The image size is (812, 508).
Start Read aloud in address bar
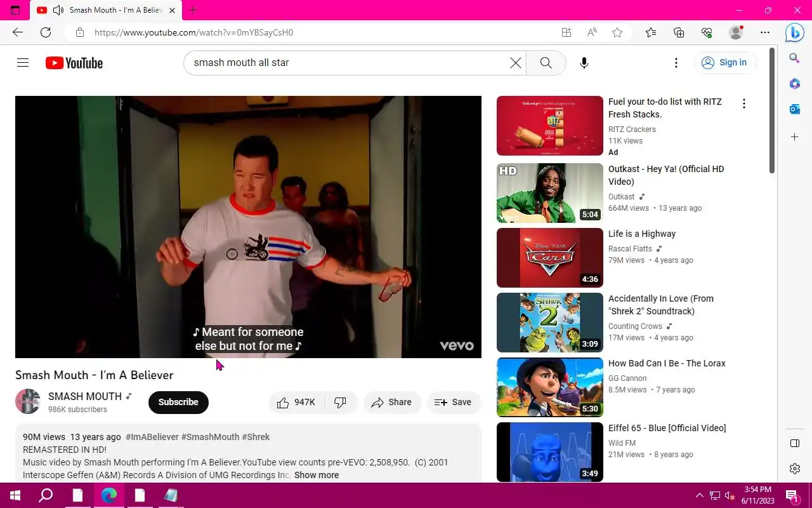coord(592,32)
